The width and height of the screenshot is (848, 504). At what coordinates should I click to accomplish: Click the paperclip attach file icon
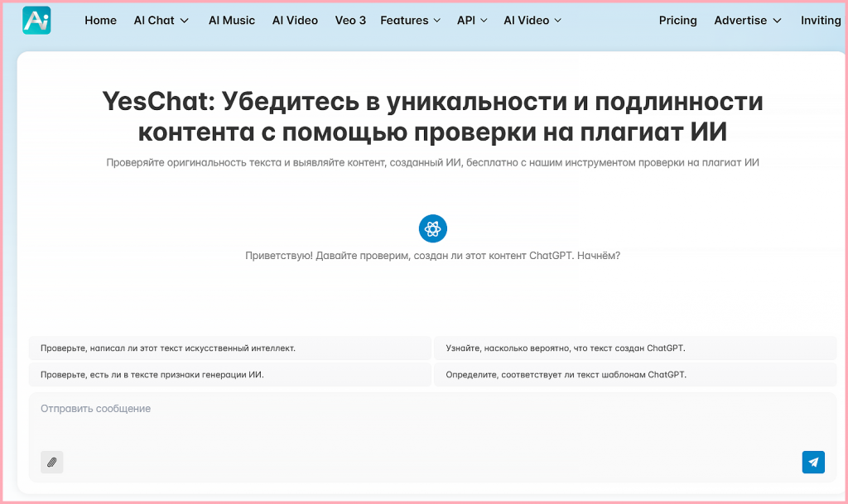click(x=52, y=462)
